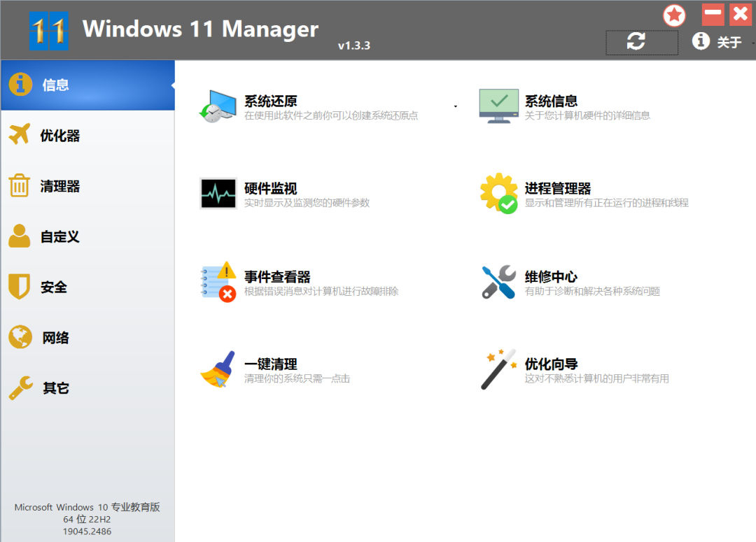Image resolution: width=756 pixels, height=542 pixels.
Task: Click the Microsoft Windows 10 专业教育版 text
Action: click(87, 507)
